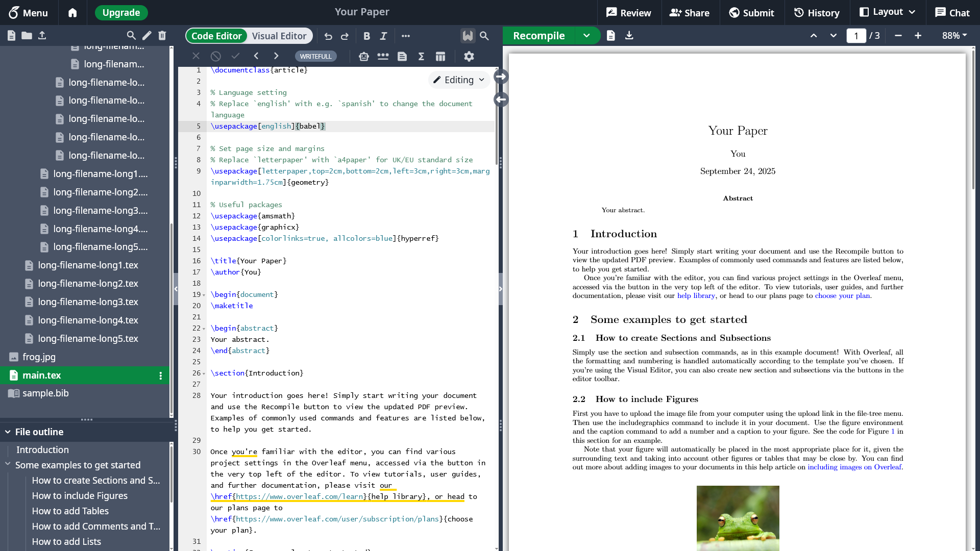Select frog.jpg in the file tree
This screenshot has width=980, height=551.
39,357
